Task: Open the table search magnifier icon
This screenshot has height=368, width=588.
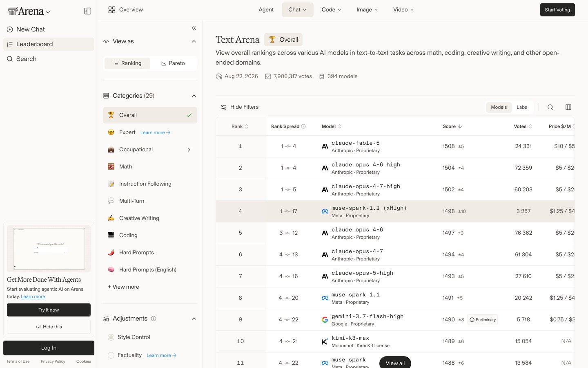Action: click(550, 107)
